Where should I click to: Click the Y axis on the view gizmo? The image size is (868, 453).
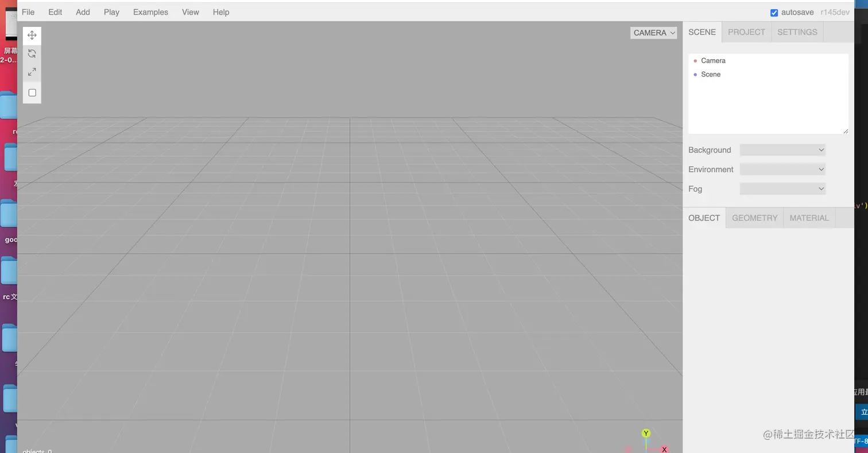click(646, 433)
